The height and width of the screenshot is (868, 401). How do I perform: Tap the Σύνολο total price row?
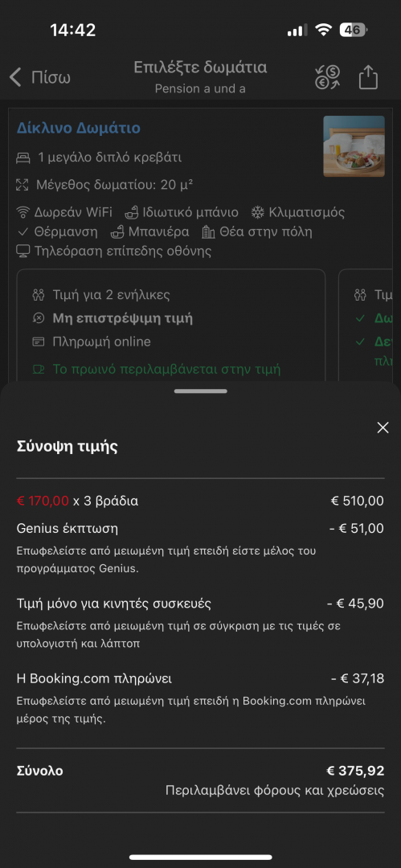point(201,780)
